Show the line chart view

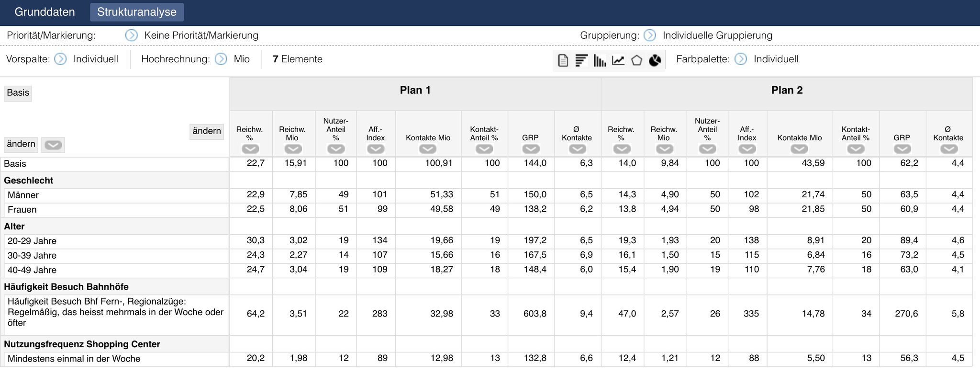pyautogui.click(x=618, y=60)
